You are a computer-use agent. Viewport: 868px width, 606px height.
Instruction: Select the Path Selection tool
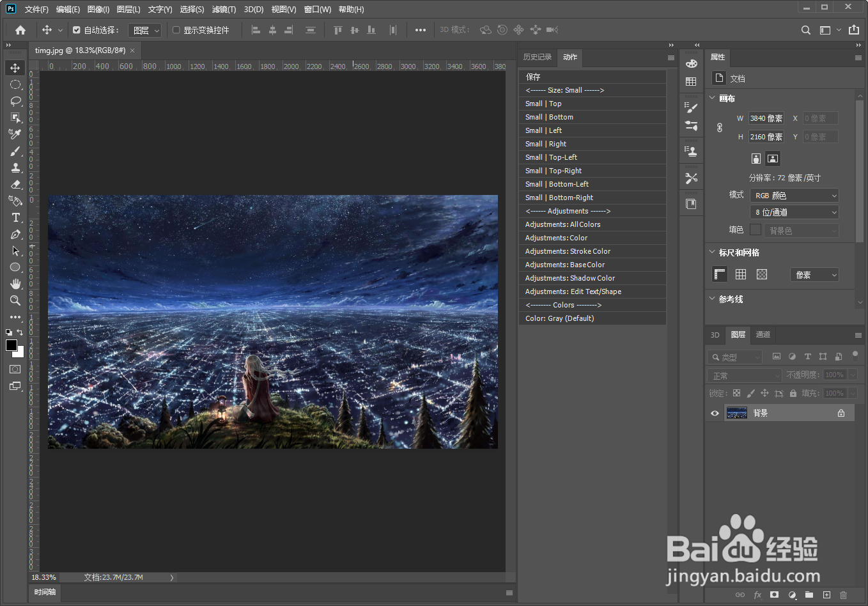click(15, 251)
